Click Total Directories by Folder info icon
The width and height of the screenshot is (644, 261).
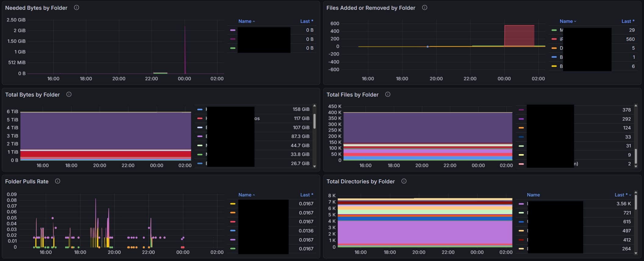[x=404, y=181]
